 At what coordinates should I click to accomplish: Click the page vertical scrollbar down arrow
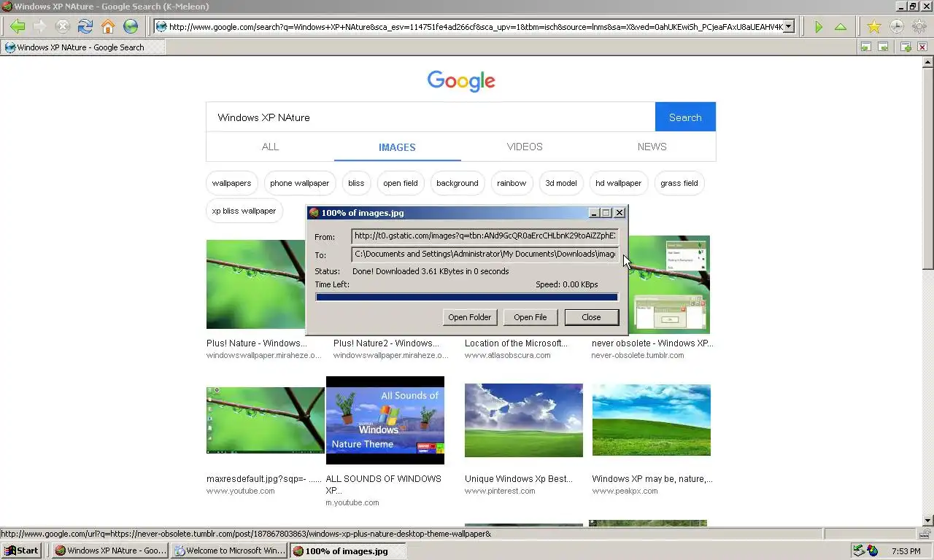tap(928, 521)
